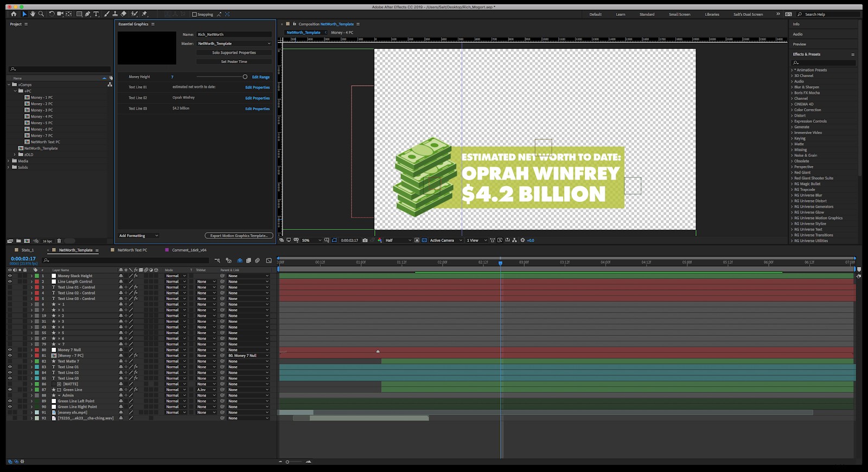Toggle visibility of Green Line layer
The width and height of the screenshot is (868, 472).
pyautogui.click(x=10, y=390)
